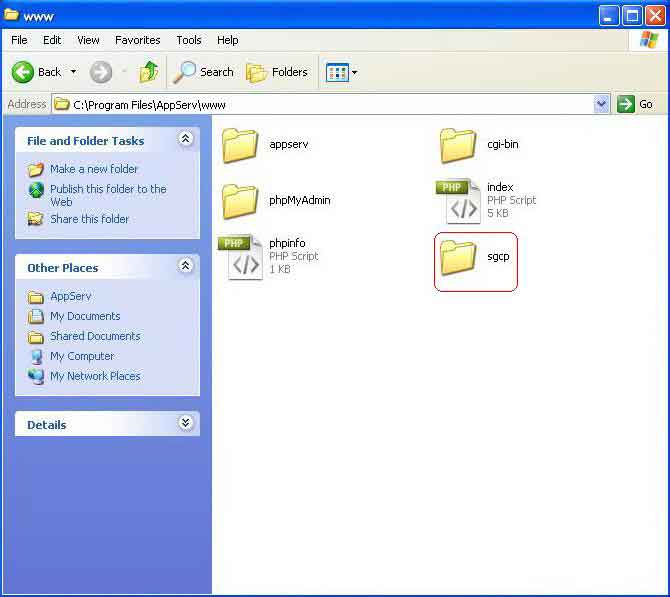Click the Publish to Web globe icon
The width and height of the screenshot is (670, 597).
(36, 190)
